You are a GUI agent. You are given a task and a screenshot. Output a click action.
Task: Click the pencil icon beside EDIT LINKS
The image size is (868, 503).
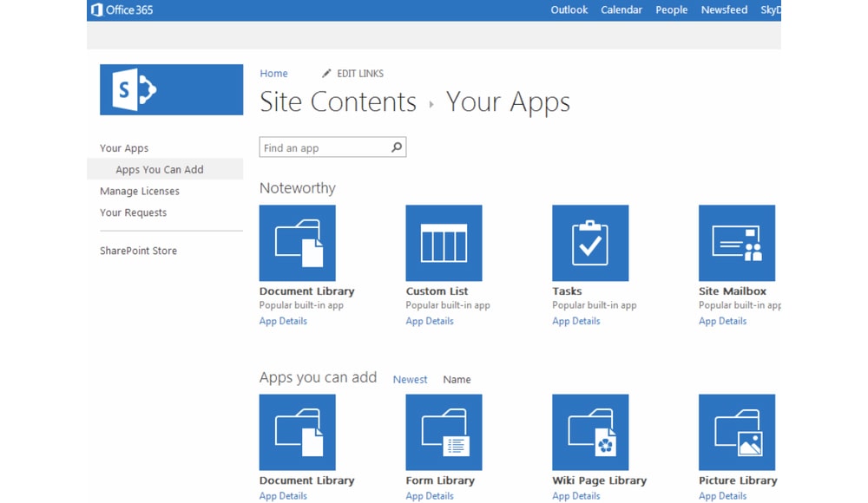pos(326,74)
